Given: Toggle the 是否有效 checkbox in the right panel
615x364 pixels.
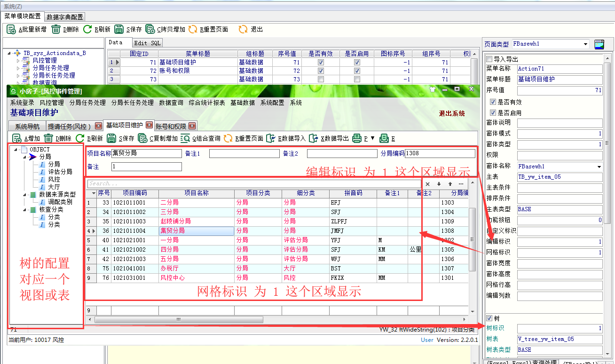Looking at the screenshot, I should [x=493, y=102].
